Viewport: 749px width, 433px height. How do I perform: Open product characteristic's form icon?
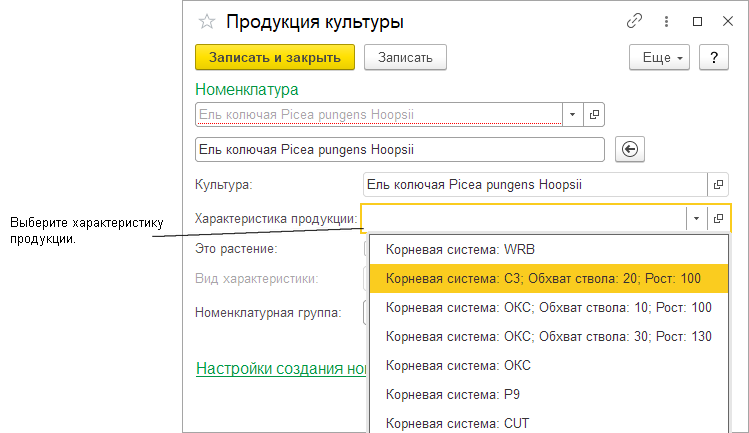[x=719, y=218]
